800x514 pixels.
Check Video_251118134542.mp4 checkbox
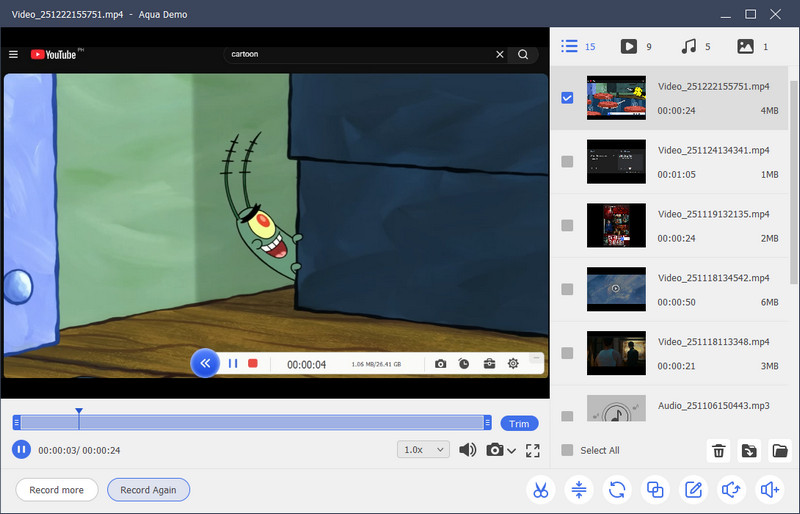pos(567,289)
